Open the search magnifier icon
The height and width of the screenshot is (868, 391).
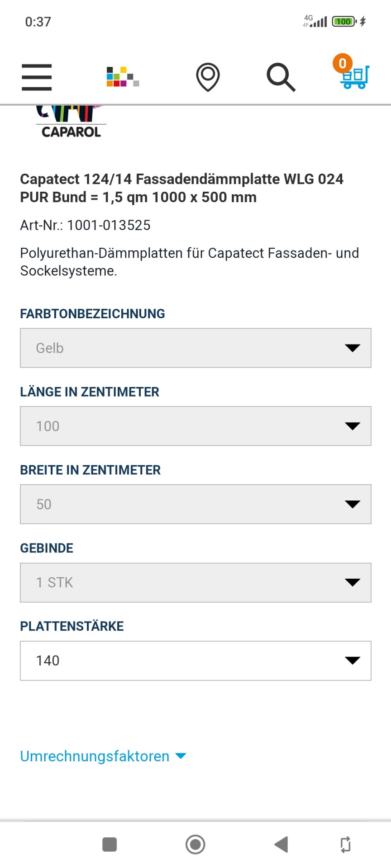[281, 77]
